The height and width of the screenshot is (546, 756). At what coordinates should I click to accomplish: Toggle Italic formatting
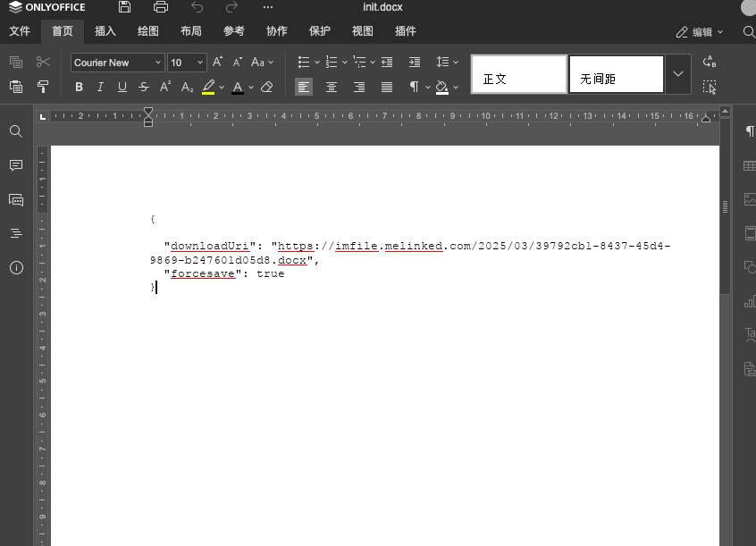(100, 87)
